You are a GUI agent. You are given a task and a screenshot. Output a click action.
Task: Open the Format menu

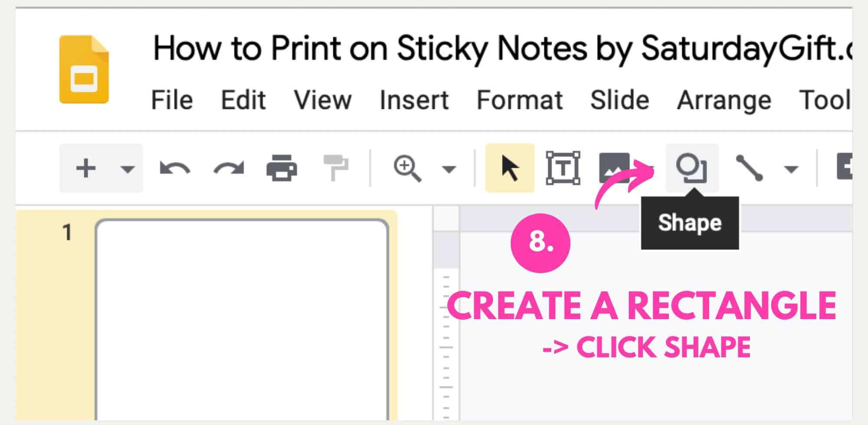[x=519, y=100]
